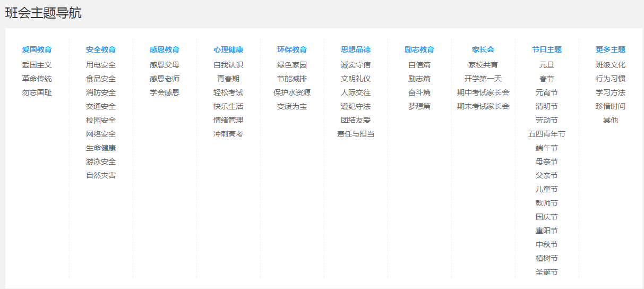Open the 绿色家园 link
The height and width of the screenshot is (289, 644).
[x=292, y=65]
